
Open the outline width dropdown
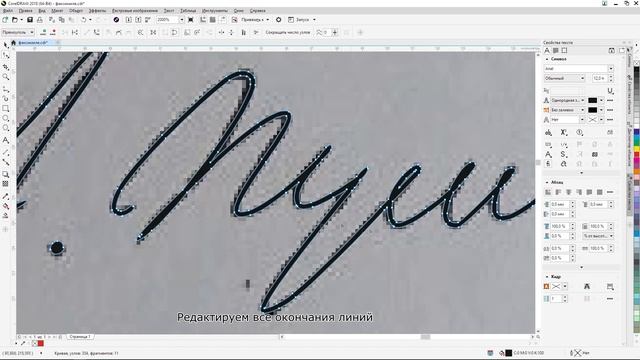[x=582, y=120]
